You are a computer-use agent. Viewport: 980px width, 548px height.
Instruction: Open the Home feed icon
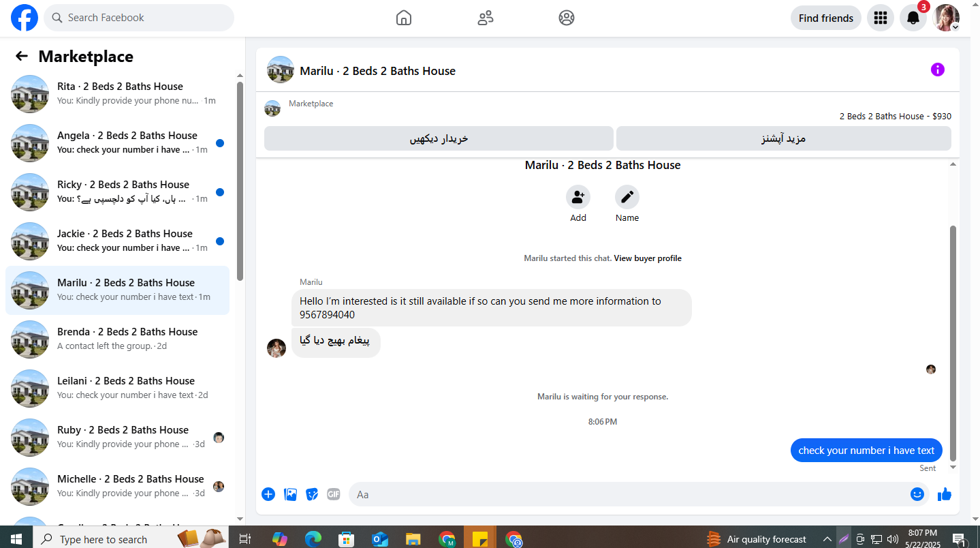(x=404, y=18)
